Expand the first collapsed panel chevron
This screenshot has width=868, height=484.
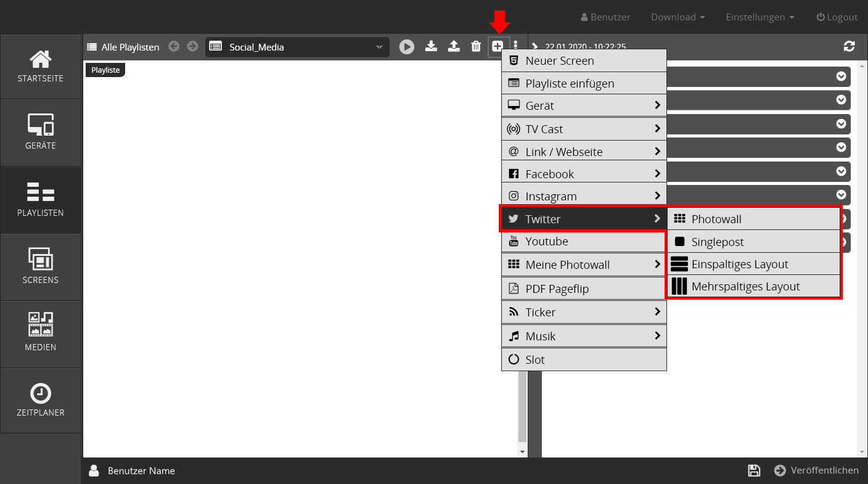tap(841, 76)
